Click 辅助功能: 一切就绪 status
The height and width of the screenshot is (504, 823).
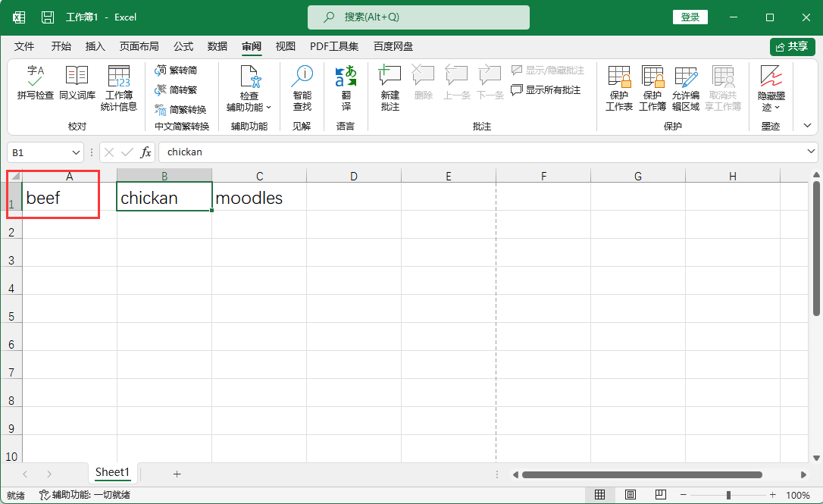point(85,495)
